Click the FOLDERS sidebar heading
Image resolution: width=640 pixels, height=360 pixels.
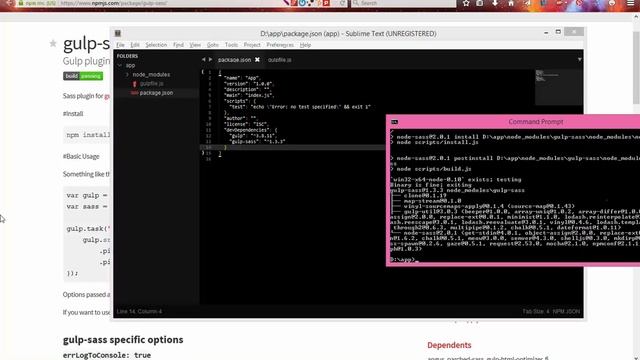pyautogui.click(x=127, y=56)
